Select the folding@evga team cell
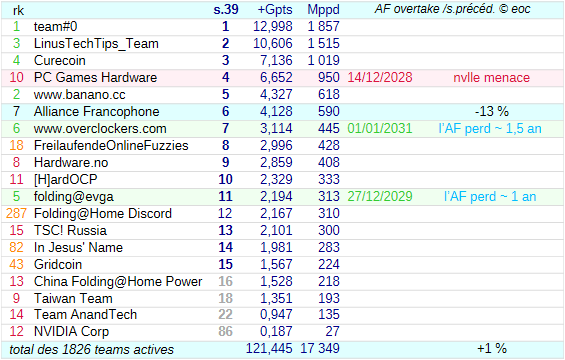This screenshot has width=565, height=360. pos(74,197)
